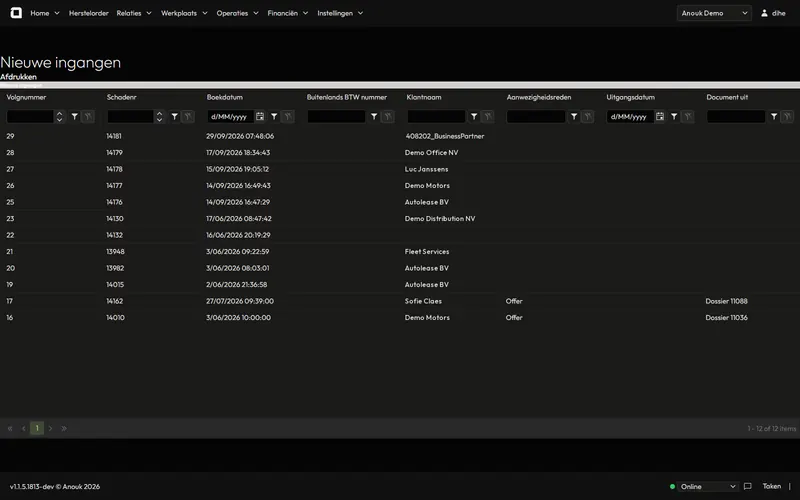Go to the previous results page

coord(23,429)
